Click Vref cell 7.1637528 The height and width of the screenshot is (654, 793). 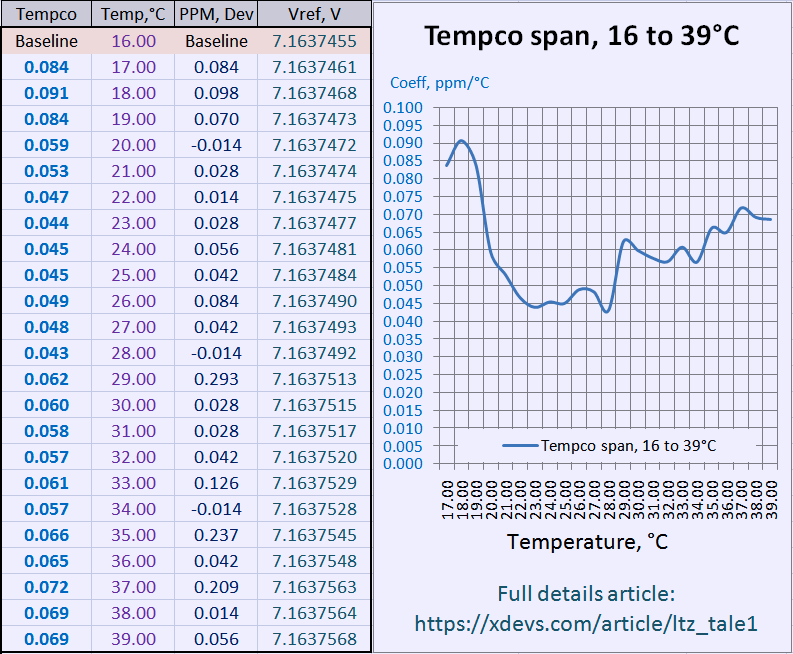pos(314,509)
